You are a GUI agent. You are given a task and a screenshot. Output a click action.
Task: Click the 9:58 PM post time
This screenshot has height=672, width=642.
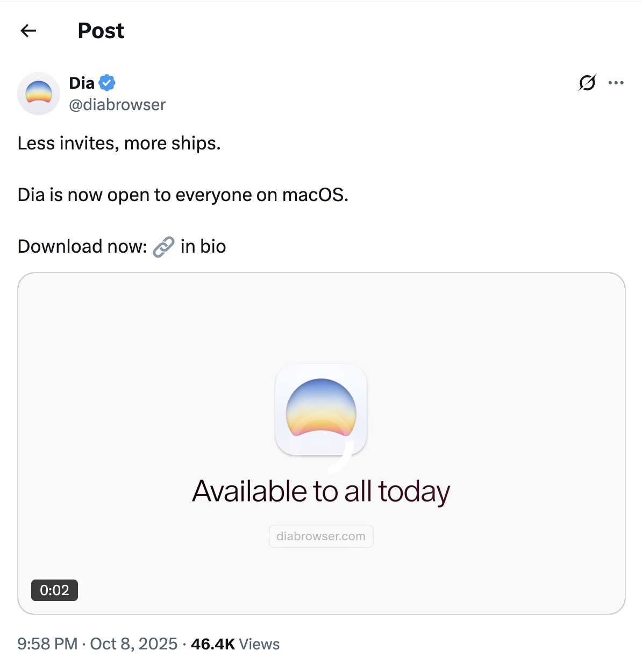coord(47,644)
